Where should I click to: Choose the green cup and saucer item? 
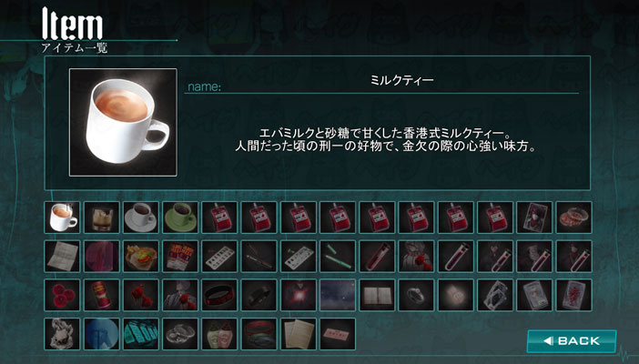[x=180, y=217]
